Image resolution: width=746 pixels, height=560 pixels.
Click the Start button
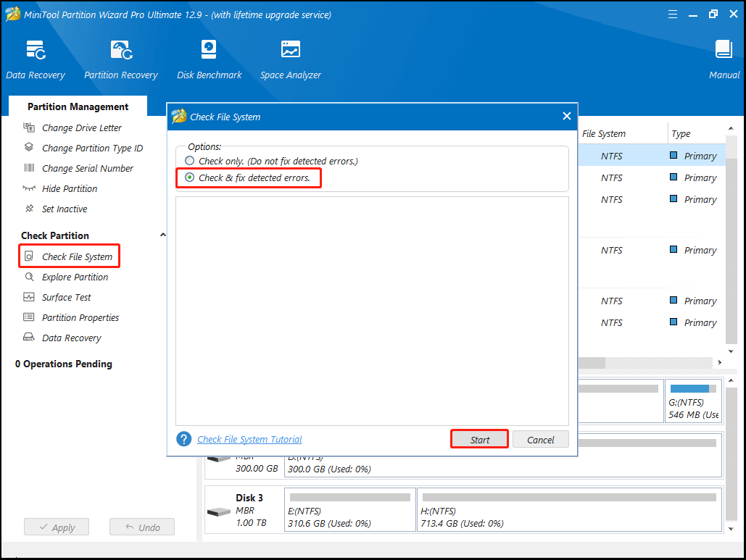click(x=478, y=439)
